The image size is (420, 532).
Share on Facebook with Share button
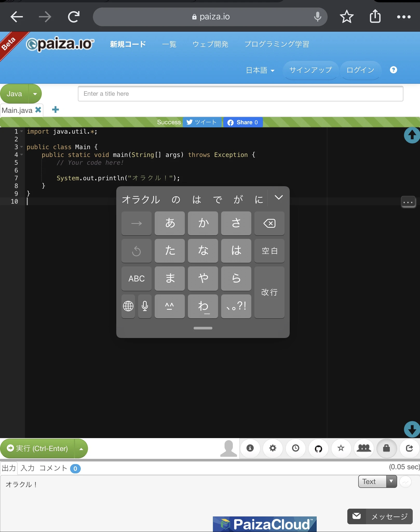point(243,122)
